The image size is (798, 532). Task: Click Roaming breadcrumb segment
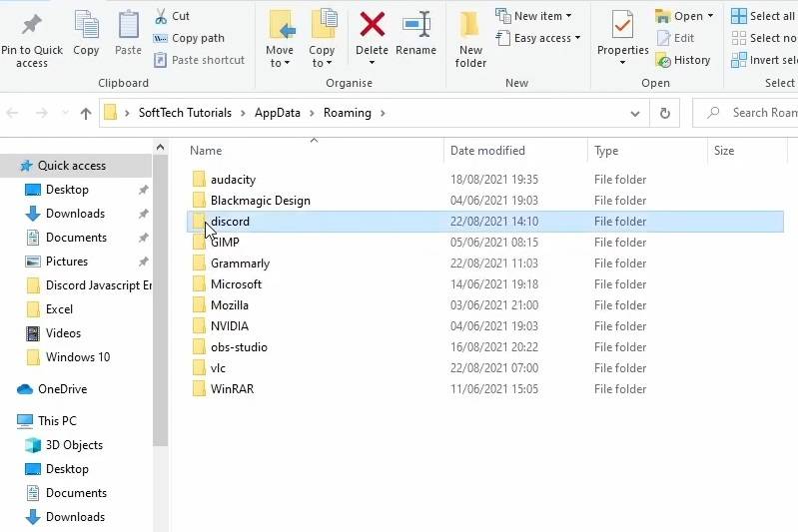(348, 113)
